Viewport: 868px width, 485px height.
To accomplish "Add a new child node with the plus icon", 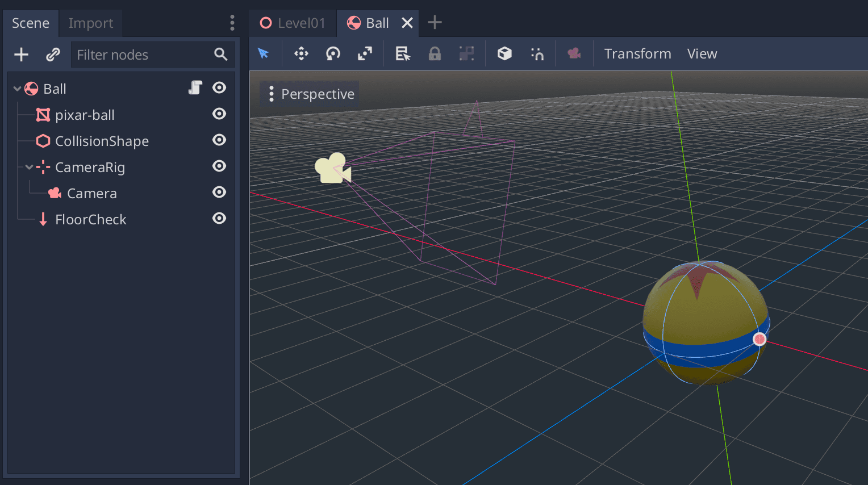I will [x=21, y=55].
